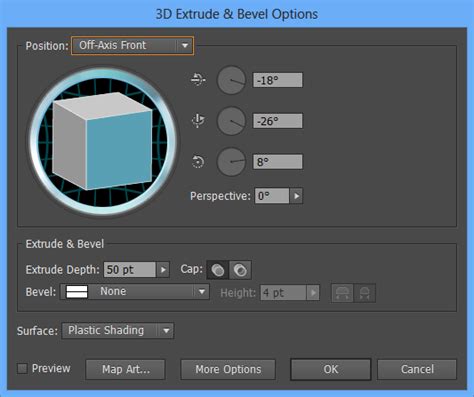
Task: Click the X-axis rotation dial
Action: pyautogui.click(x=231, y=80)
